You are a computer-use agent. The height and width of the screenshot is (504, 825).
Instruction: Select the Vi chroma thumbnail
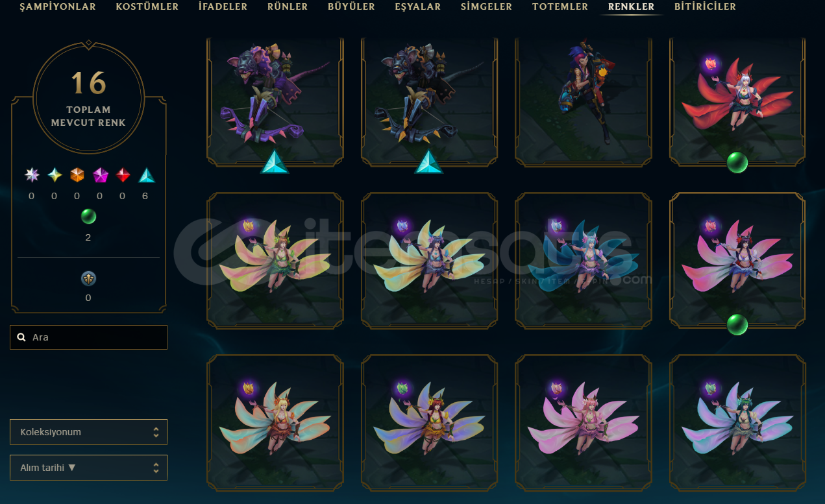click(x=584, y=101)
